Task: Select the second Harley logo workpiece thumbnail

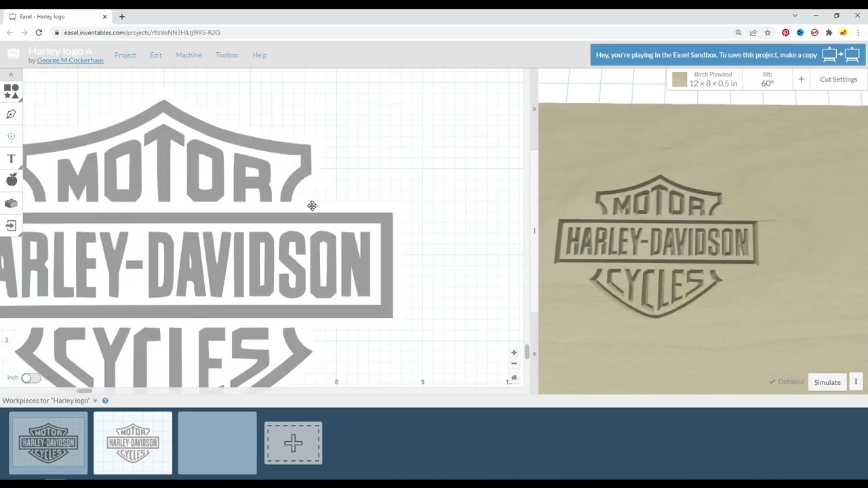Action: 133,443
